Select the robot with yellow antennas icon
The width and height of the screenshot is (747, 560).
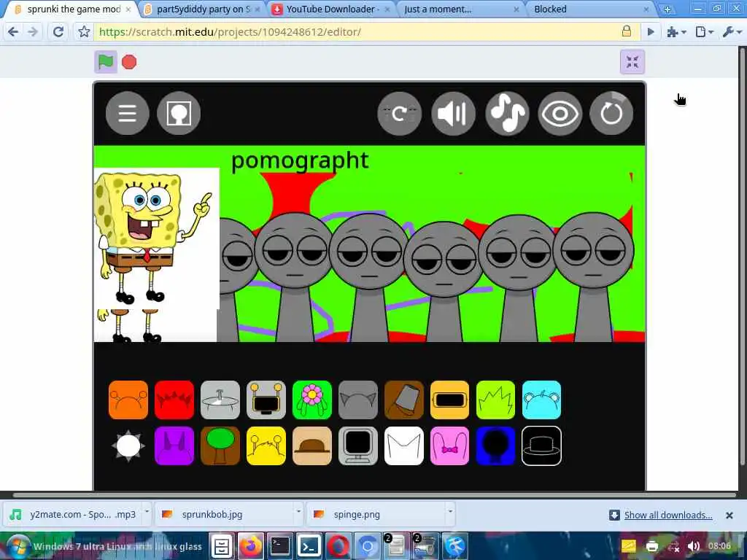tap(266, 400)
